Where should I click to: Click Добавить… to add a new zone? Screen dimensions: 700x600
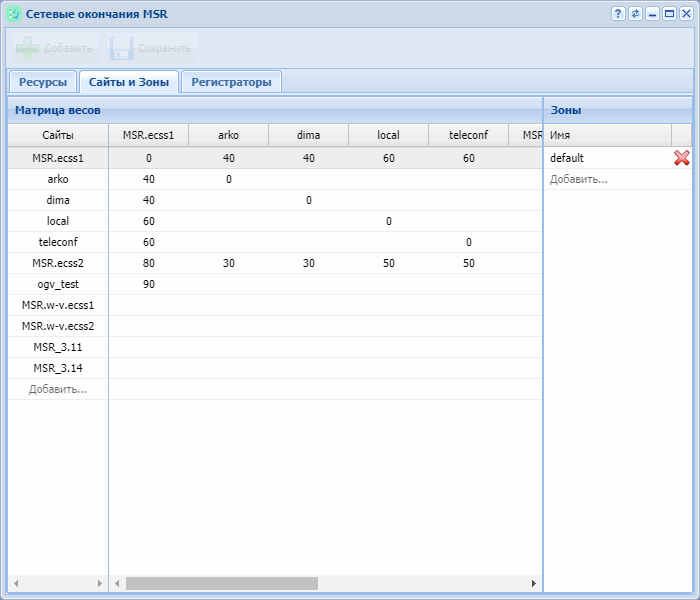578,179
